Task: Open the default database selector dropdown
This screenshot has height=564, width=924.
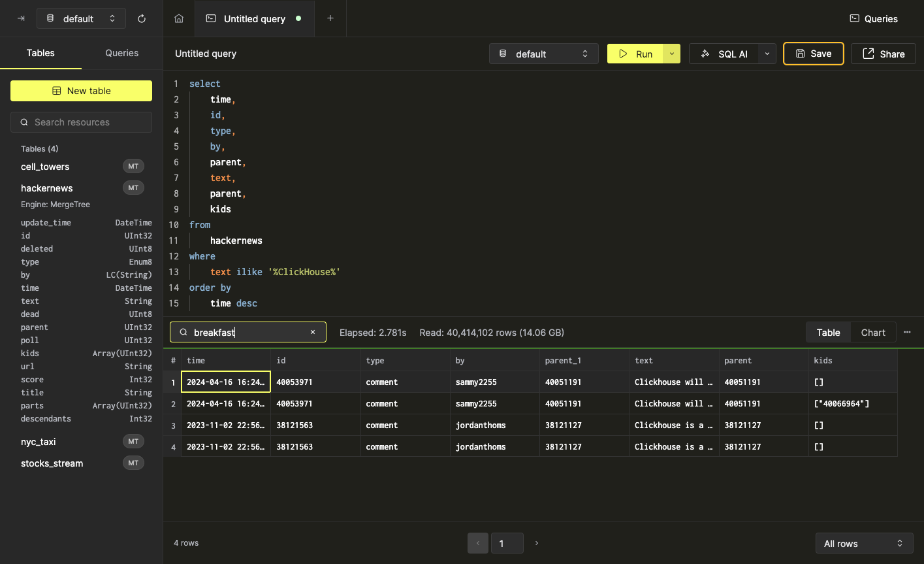Action: pyautogui.click(x=544, y=54)
